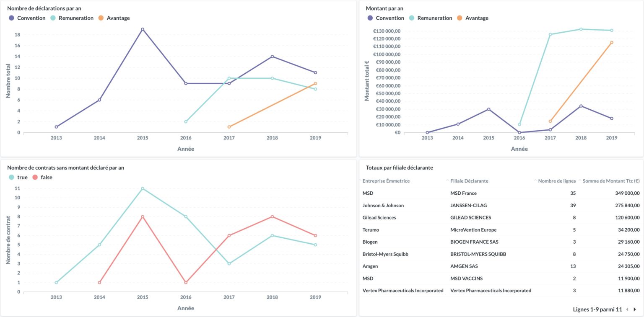The image size is (644, 317).
Task: Toggle Avantage series in the Nombre de déclarations legend
Action: click(114, 18)
